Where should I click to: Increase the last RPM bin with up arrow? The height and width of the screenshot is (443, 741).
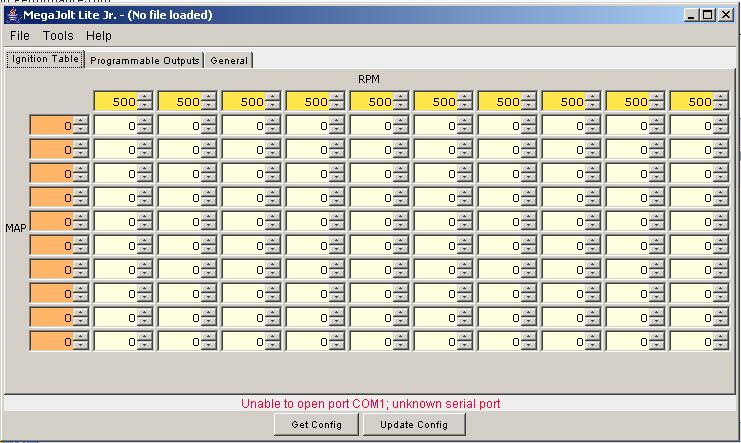pyautogui.click(x=721, y=97)
